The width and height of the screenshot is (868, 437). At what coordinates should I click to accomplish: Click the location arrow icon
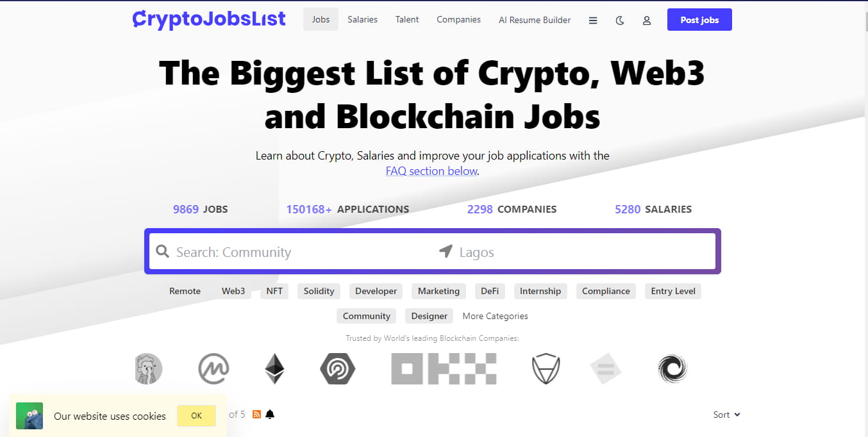pyautogui.click(x=446, y=251)
